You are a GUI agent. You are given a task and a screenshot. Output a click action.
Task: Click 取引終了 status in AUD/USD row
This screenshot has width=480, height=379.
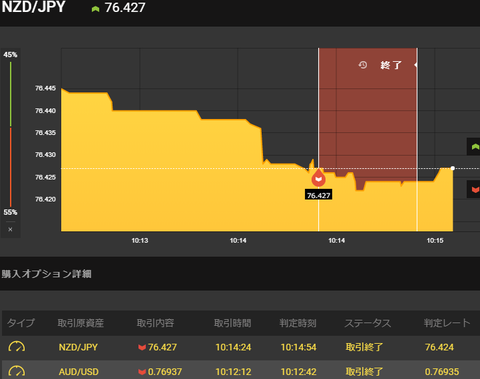364,372
